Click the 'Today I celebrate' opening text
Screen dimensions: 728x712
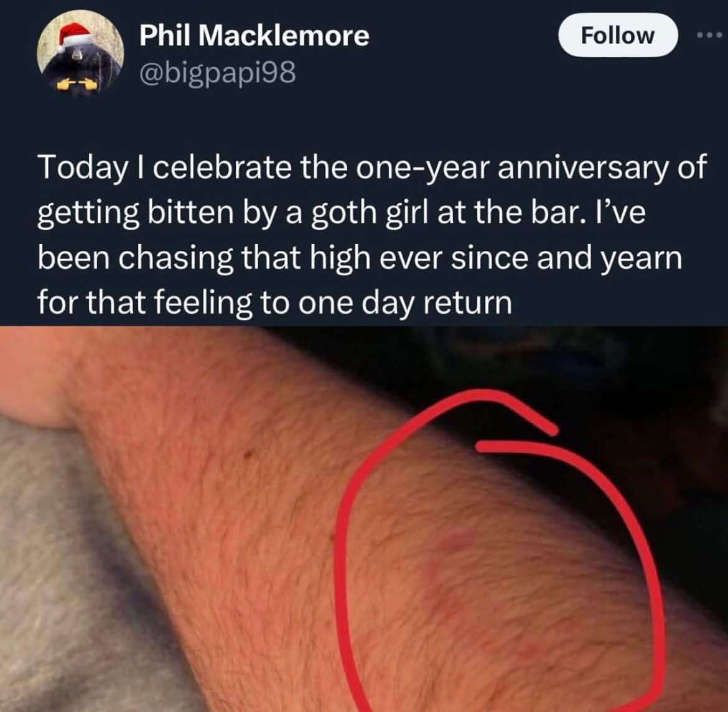(165, 167)
